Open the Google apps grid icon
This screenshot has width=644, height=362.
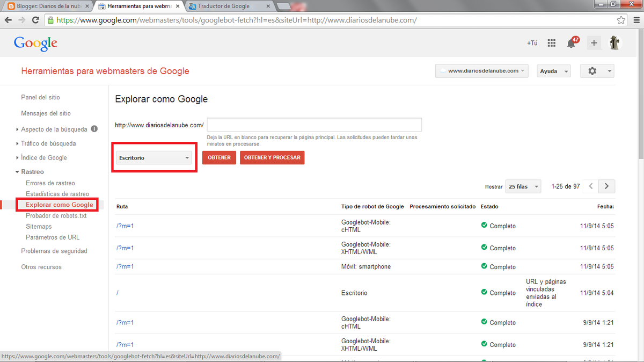pos(551,44)
